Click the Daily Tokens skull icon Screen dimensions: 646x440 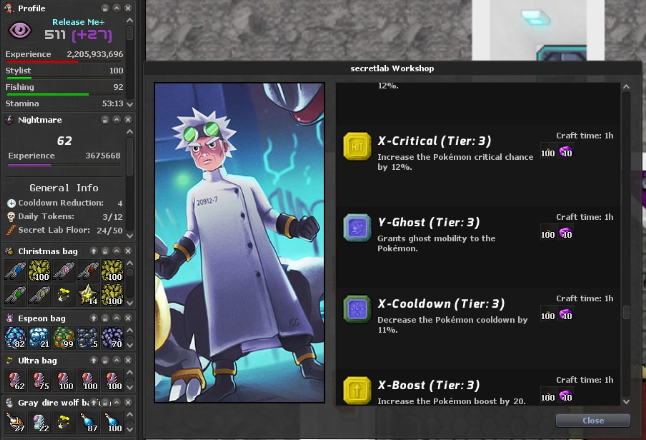11,216
